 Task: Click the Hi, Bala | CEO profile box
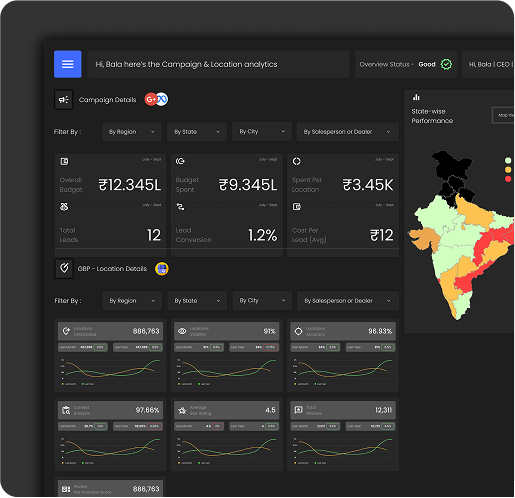pos(488,64)
